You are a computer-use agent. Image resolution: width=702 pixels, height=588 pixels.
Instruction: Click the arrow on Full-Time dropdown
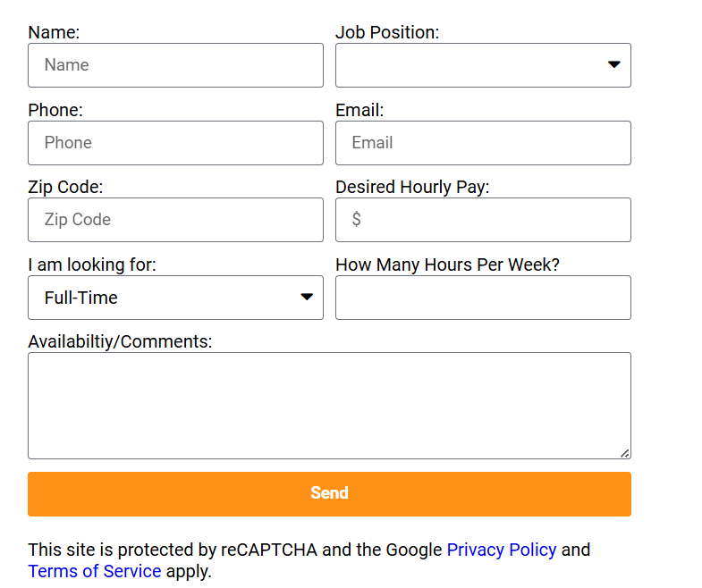coord(307,297)
